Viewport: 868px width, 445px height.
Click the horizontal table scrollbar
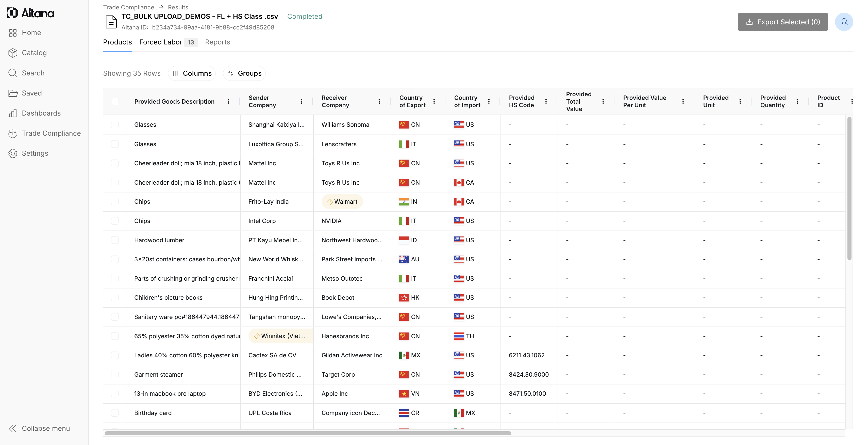tap(307, 433)
